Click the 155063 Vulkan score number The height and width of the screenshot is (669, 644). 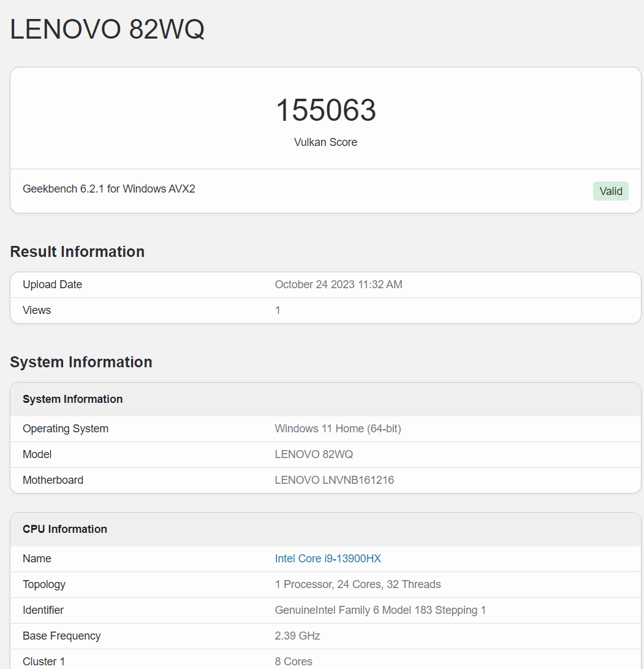(x=325, y=110)
